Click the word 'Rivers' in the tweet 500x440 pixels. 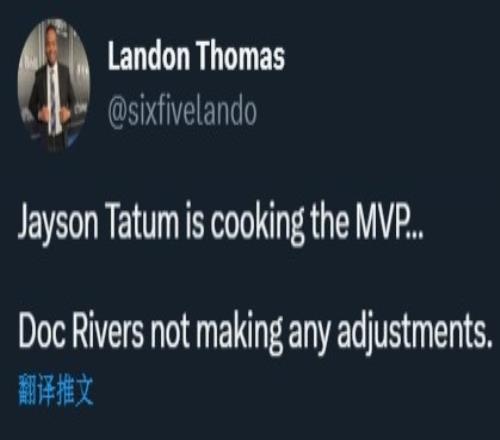point(108,331)
